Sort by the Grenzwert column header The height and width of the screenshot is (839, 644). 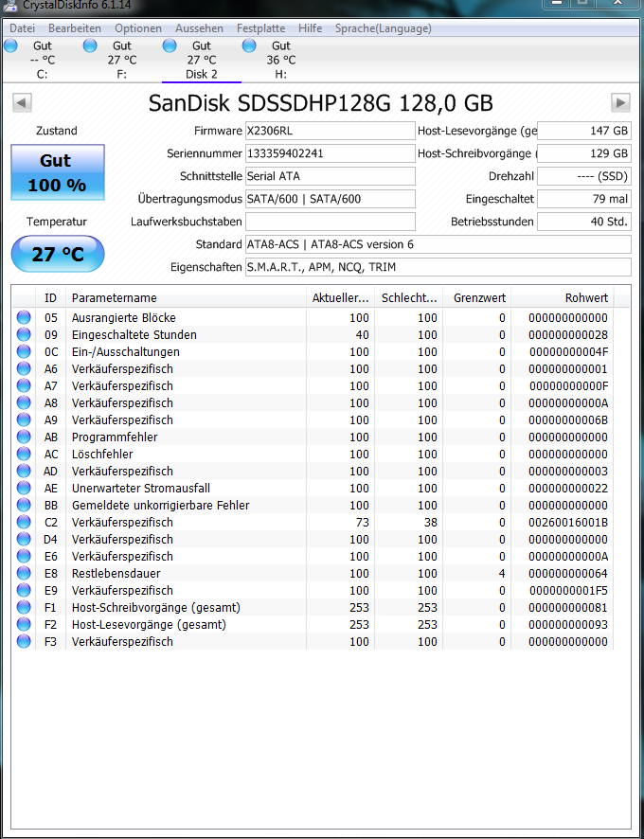click(x=477, y=298)
